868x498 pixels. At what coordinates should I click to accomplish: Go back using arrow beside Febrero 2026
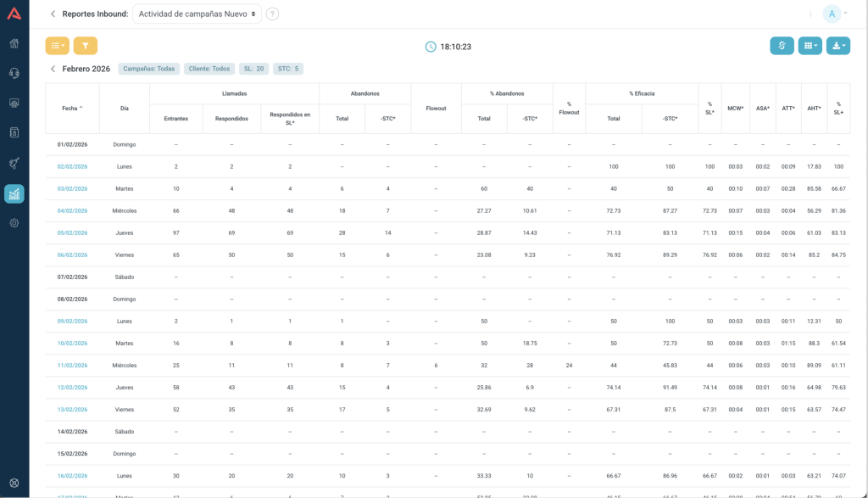[x=53, y=69]
